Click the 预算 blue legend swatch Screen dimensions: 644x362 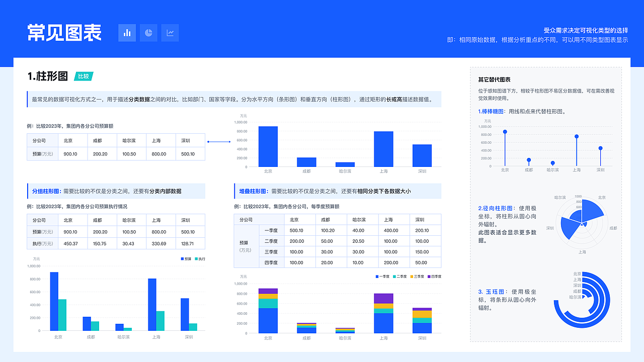(x=182, y=259)
